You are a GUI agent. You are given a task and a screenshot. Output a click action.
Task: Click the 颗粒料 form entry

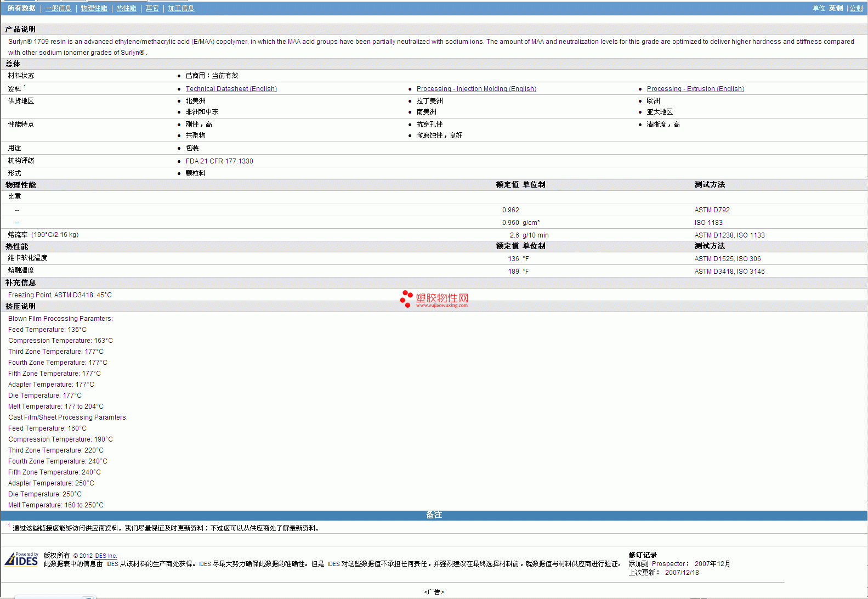pyautogui.click(x=195, y=173)
